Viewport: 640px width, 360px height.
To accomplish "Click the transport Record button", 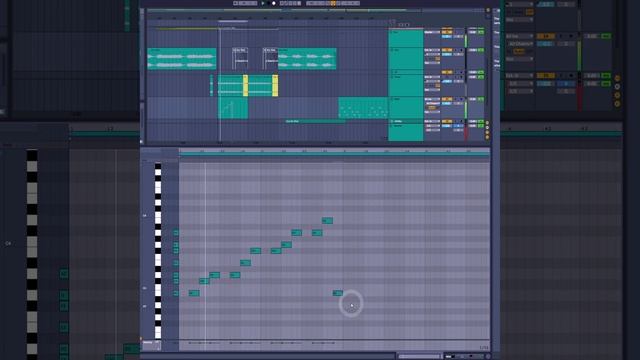I will click(x=274, y=3).
